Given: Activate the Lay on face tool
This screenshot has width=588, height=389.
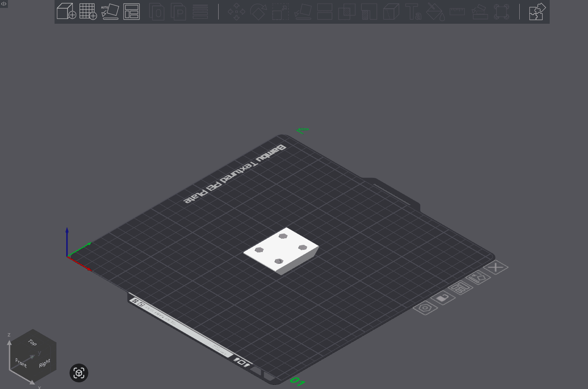Looking at the screenshot, I should [303, 12].
